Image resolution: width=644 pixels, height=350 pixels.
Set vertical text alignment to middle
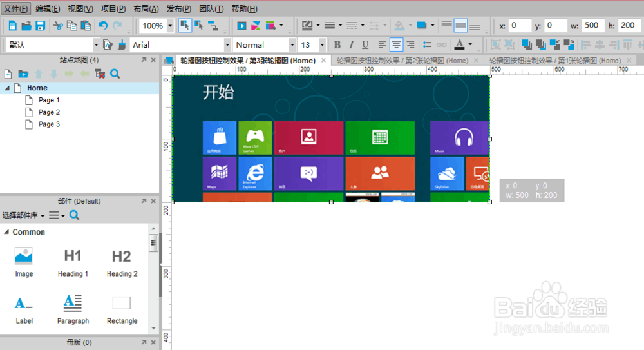(x=460, y=26)
